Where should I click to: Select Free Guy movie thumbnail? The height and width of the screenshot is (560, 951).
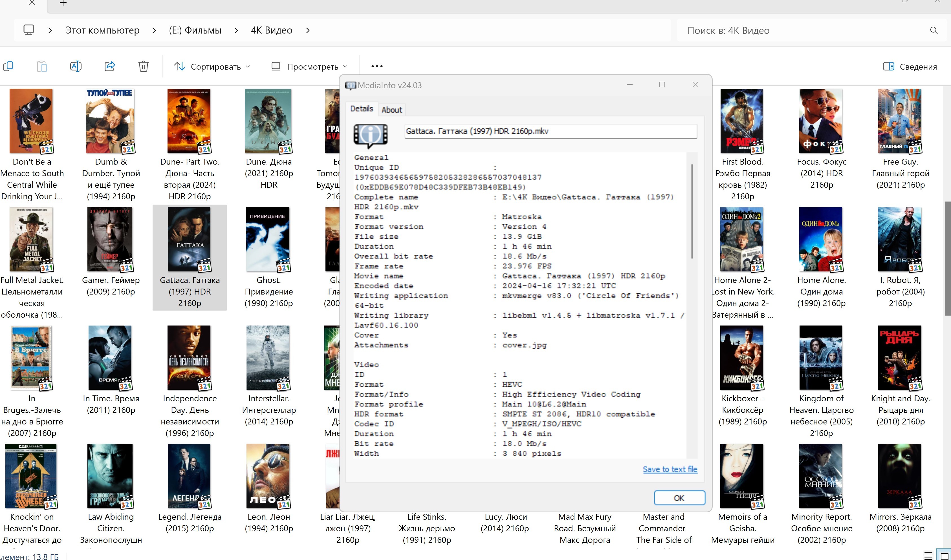900,121
